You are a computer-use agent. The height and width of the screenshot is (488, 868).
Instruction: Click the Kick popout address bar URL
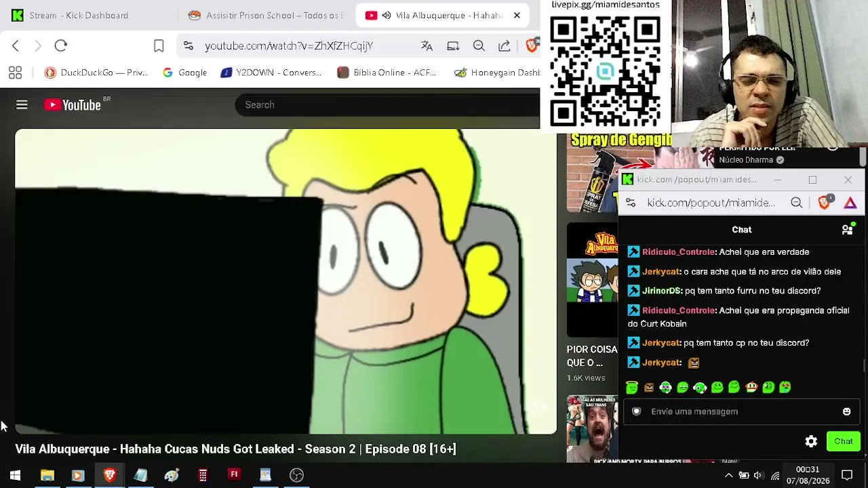[711, 203]
